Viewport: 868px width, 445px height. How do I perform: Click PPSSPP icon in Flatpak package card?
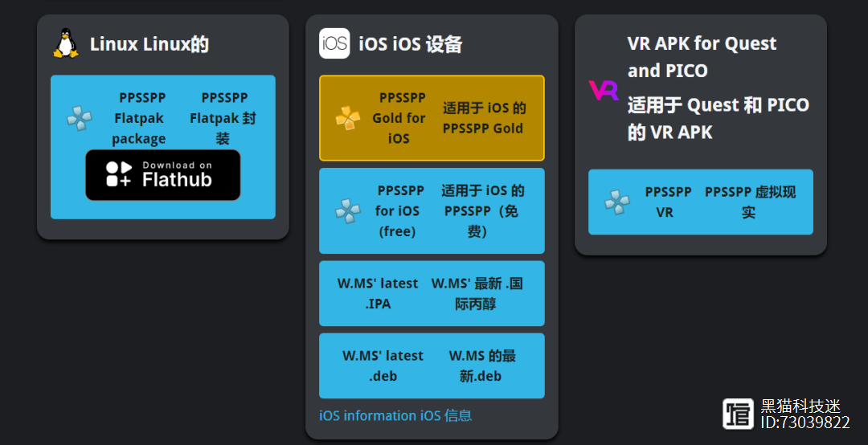pyautogui.click(x=80, y=118)
